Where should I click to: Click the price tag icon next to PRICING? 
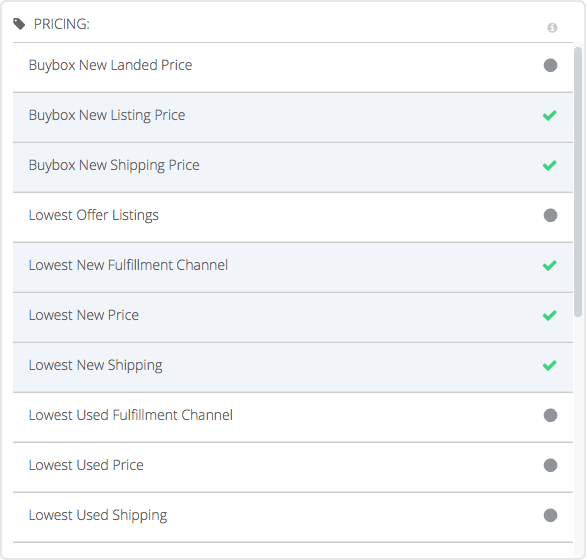coord(19,24)
